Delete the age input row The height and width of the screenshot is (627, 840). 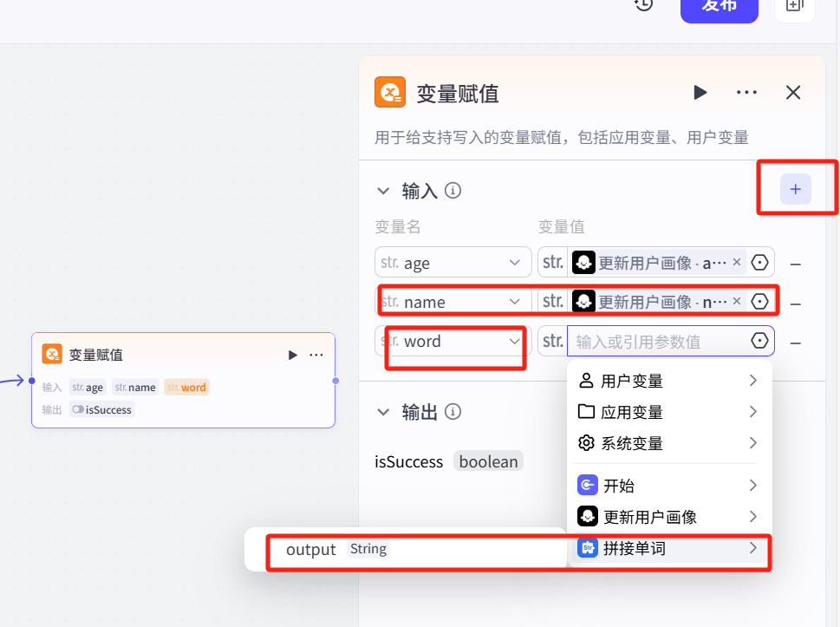click(796, 265)
